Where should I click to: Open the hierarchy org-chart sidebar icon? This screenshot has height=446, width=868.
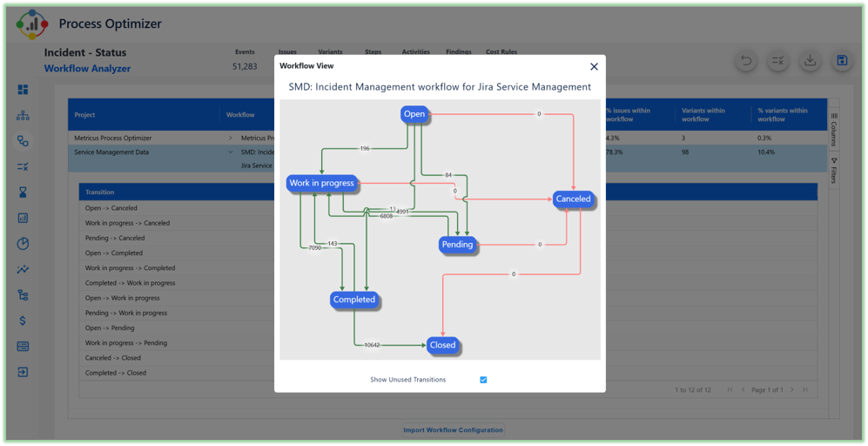click(x=23, y=115)
